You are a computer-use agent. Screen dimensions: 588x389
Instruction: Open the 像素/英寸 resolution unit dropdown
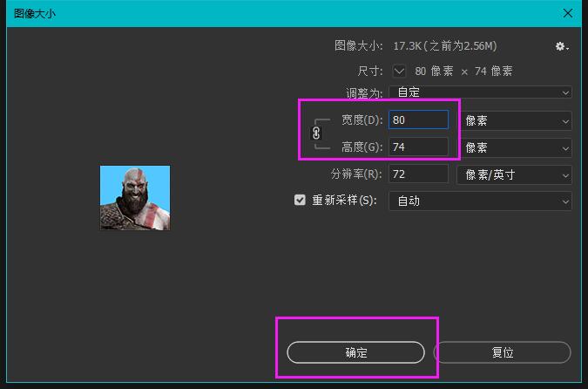click(514, 175)
